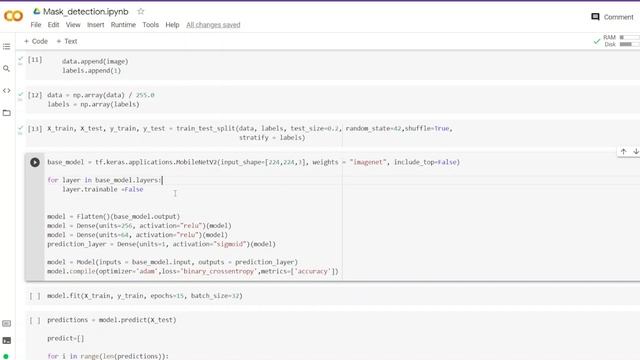This screenshot has height=360, width=640.
Task: Open the Comment icon
Action: (596, 17)
